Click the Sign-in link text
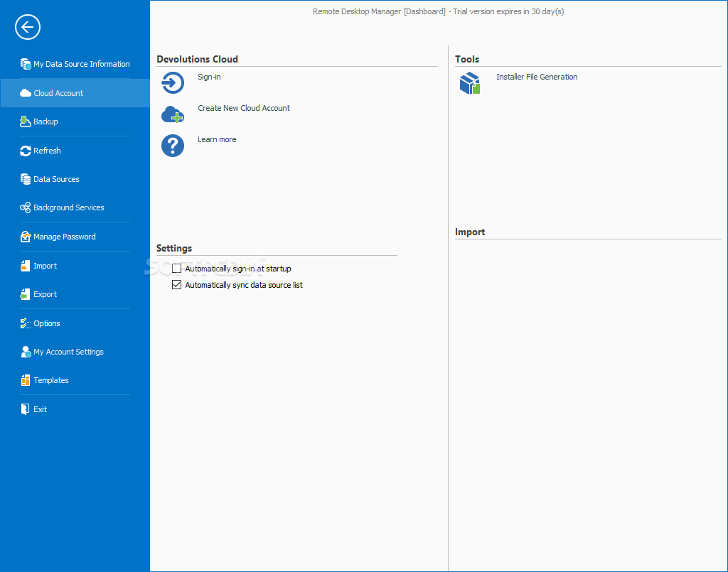Screen dimensions: 728x572 click(209, 77)
